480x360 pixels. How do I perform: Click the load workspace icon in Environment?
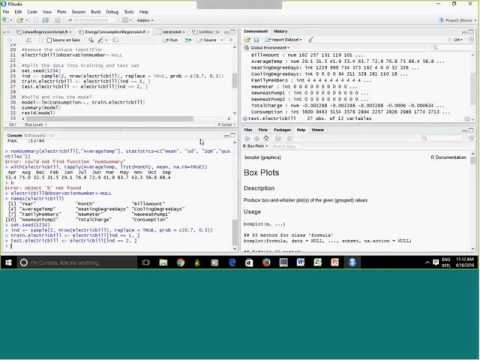point(248,40)
